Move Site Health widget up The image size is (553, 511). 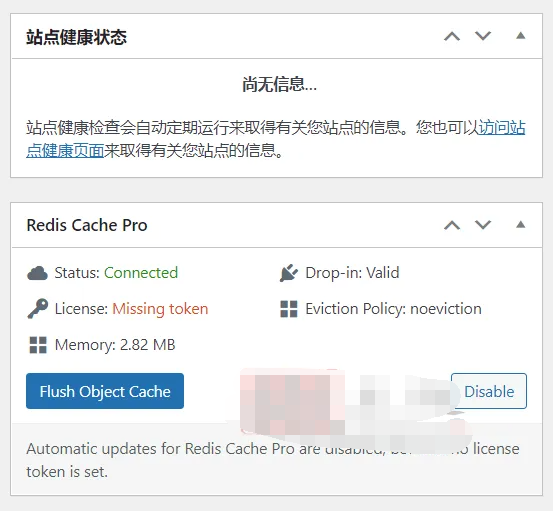452,36
